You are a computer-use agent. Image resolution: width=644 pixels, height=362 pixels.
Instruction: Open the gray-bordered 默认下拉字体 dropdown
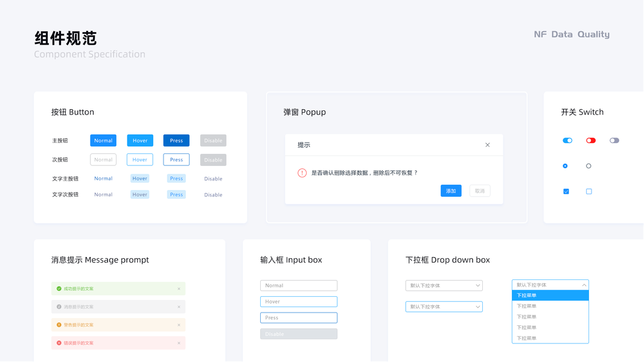(x=444, y=285)
